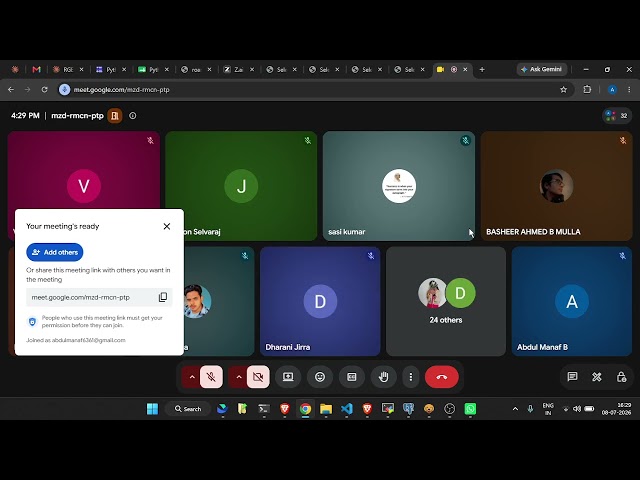The height and width of the screenshot is (480, 640).
Task: Click the J avatar in the Selvaraj tile
Action: tap(241, 186)
